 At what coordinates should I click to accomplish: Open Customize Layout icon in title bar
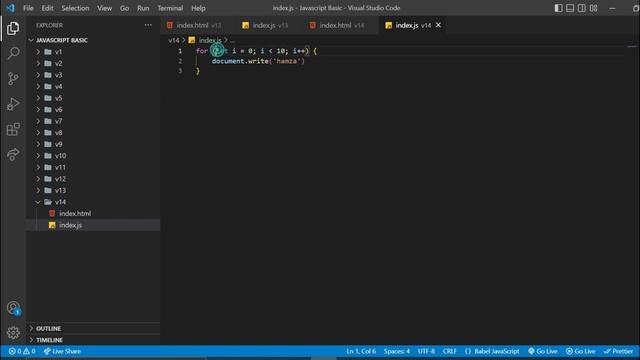[x=593, y=8]
